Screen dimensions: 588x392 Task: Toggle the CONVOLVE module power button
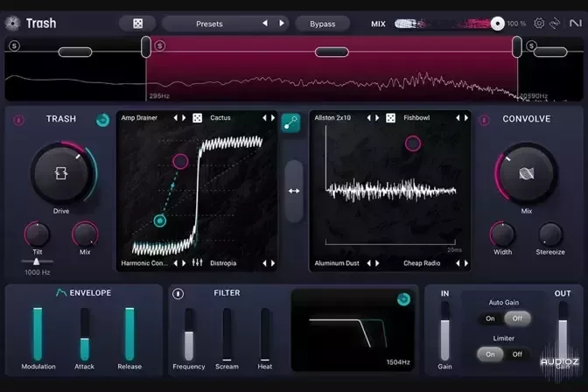coord(484,120)
